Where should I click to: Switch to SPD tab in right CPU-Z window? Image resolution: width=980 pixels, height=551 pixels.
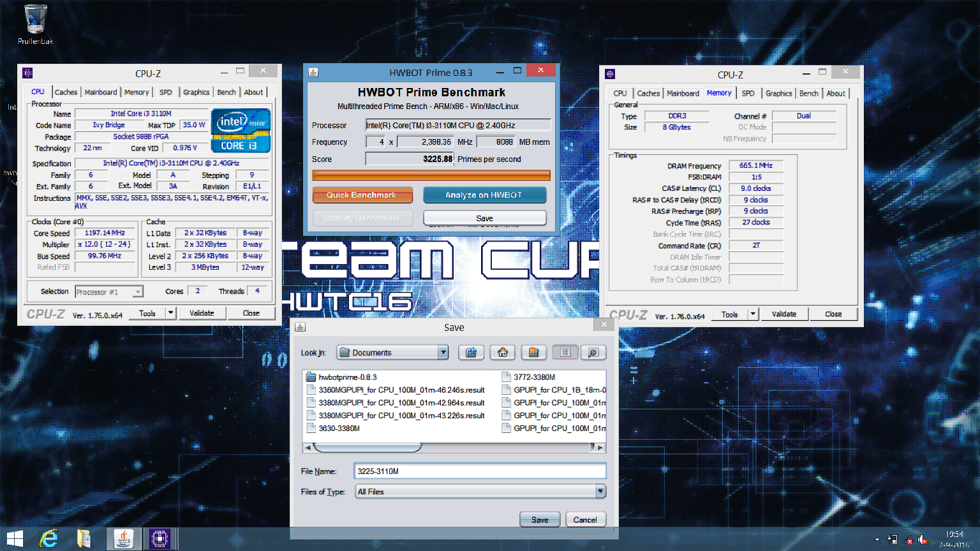tap(748, 93)
